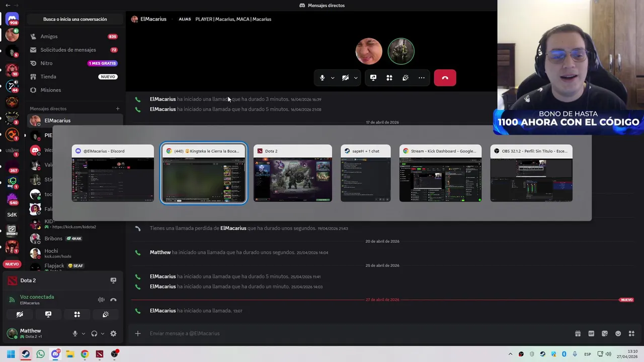Image resolution: width=644 pixels, height=362 pixels.
Task: Select Kingteka Chrome window in the task switcher
Action: (x=204, y=173)
